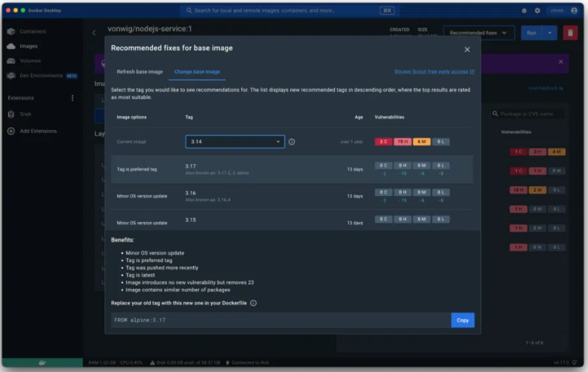Image resolution: width=588 pixels, height=372 pixels.
Task: Click the Give feedback link
Action: (545, 88)
